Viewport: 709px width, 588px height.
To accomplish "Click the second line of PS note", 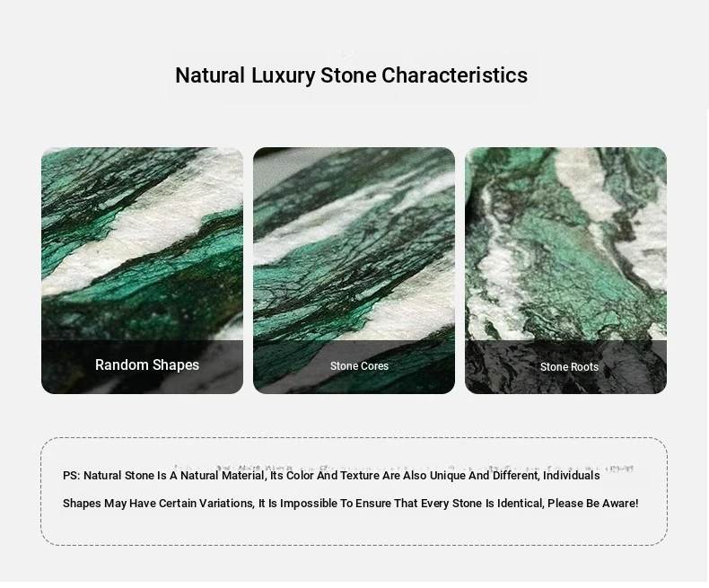I will [350, 504].
